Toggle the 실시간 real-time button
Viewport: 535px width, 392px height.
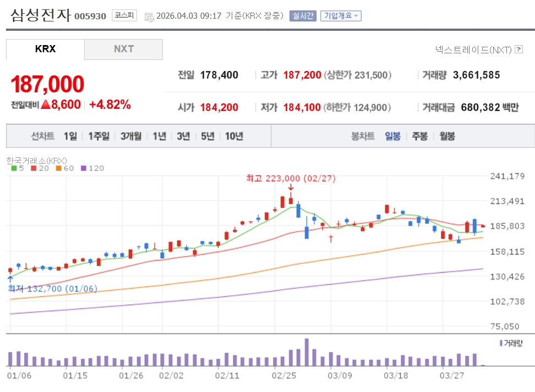tap(303, 16)
